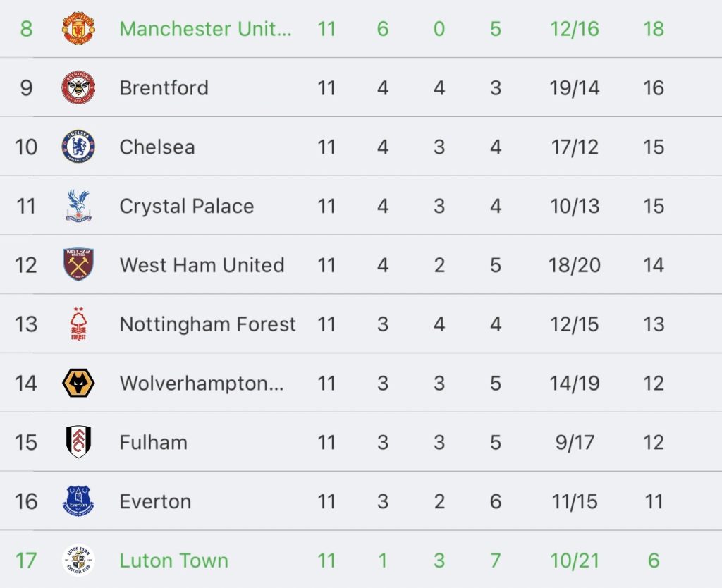Tap the Everton blue crest
This screenshot has width=722, height=588.
[78, 501]
